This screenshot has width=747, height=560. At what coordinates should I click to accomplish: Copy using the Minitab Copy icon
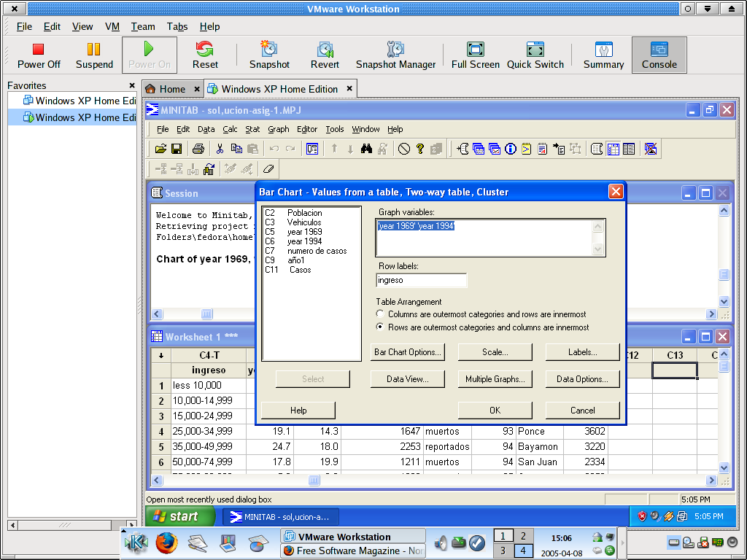coord(236,149)
